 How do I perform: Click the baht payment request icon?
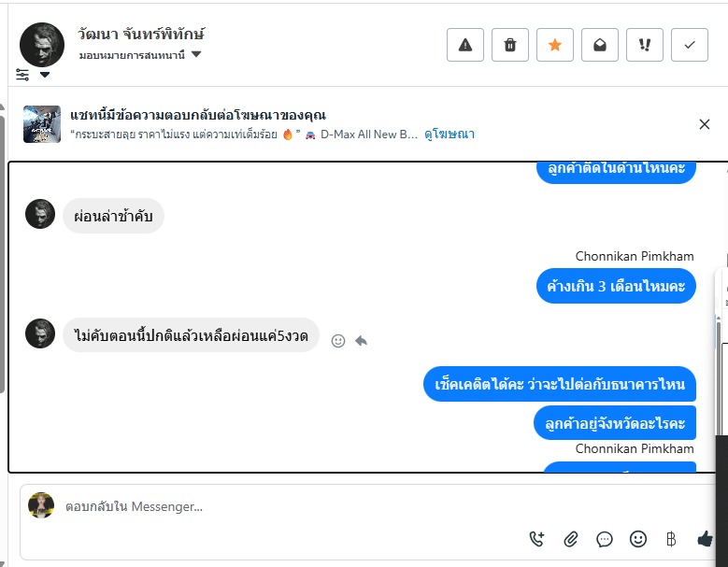tap(671, 538)
